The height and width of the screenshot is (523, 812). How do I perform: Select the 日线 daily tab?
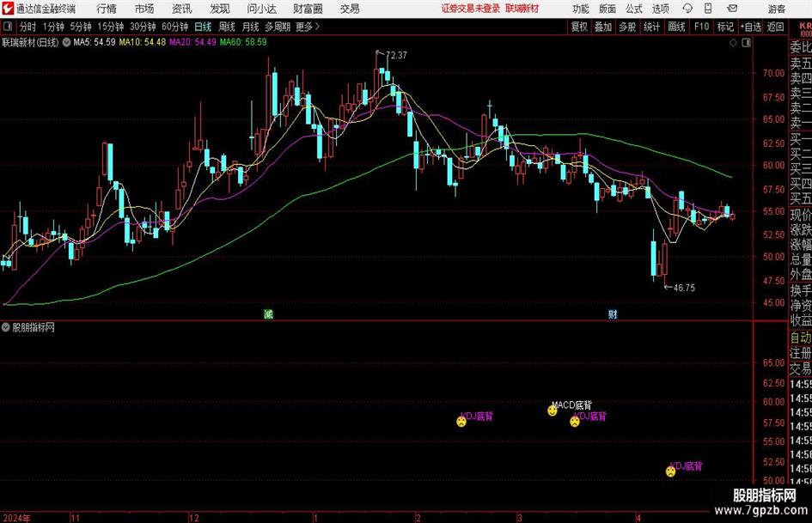pyautogui.click(x=203, y=27)
